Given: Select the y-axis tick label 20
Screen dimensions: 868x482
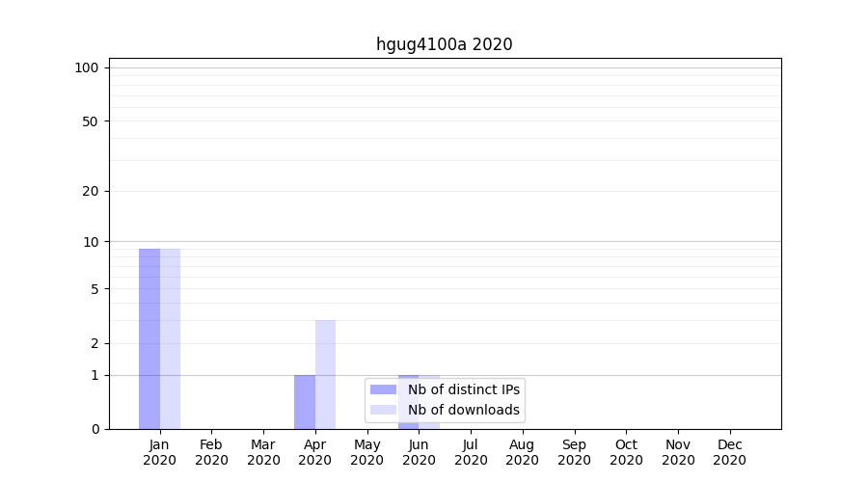Looking at the screenshot, I should pyautogui.click(x=91, y=191).
